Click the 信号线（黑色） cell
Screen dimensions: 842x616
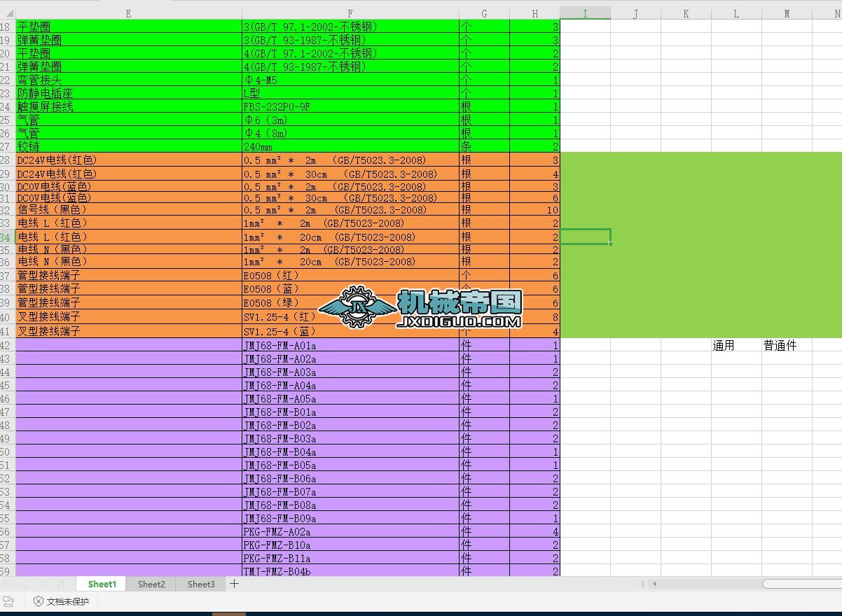click(128, 209)
